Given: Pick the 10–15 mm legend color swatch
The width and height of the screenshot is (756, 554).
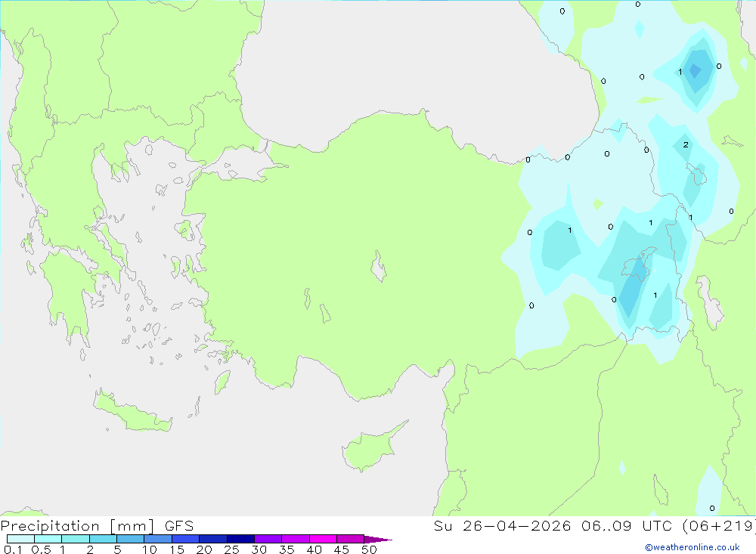Looking at the screenshot, I should [158, 539].
